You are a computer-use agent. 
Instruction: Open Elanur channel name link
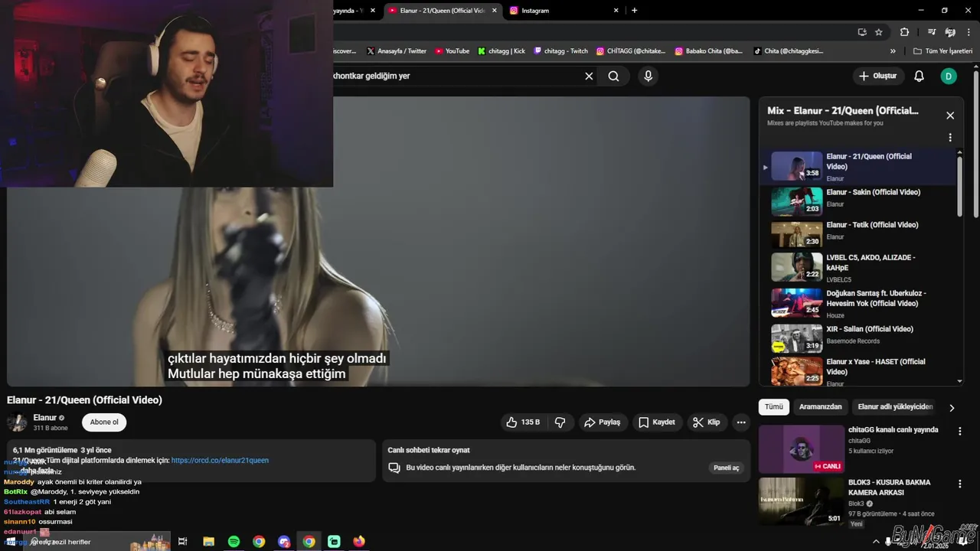(x=45, y=418)
